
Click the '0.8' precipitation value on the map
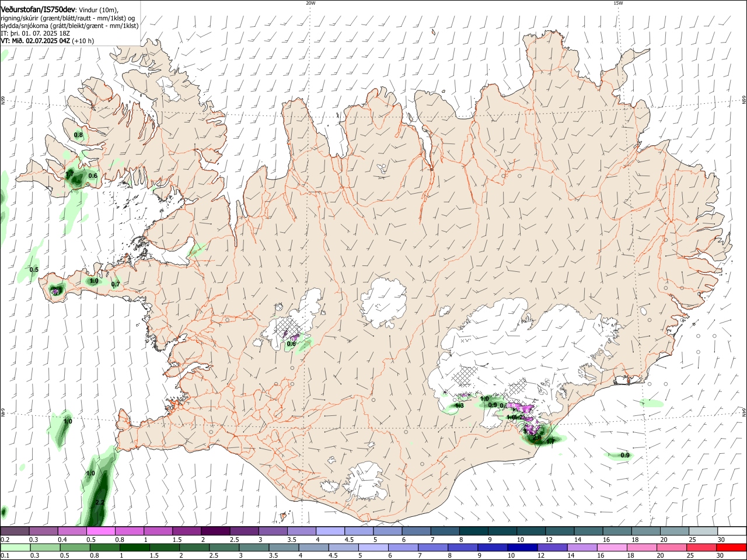point(78,135)
